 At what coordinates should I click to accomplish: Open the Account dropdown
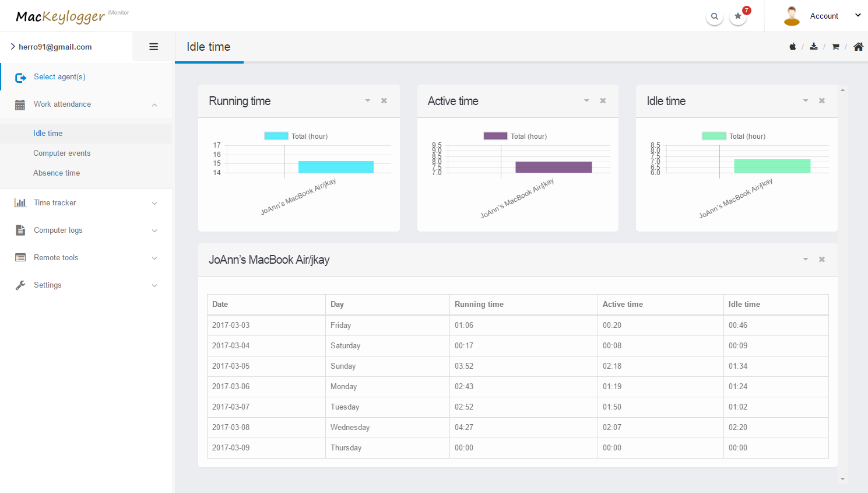tap(824, 16)
